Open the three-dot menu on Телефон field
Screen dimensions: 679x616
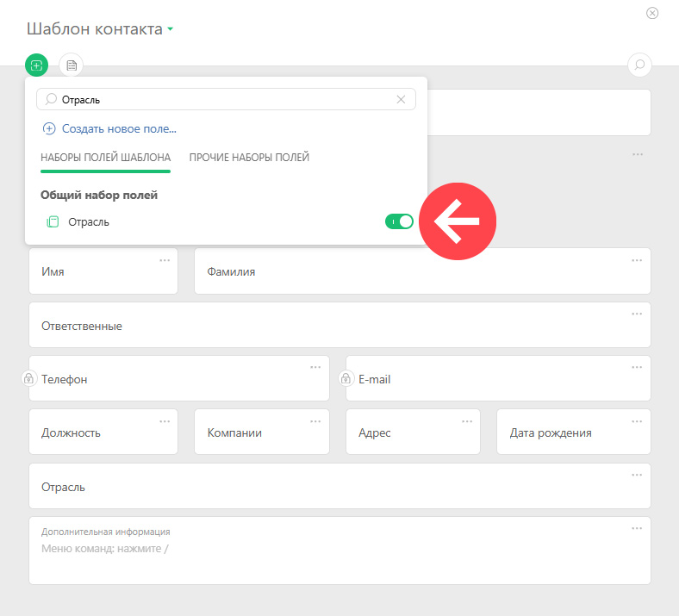(x=315, y=367)
